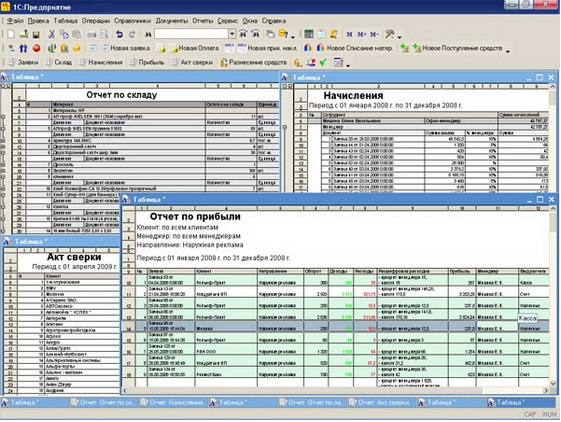The width and height of the screenshot is (561, 422).
Task: Open the Файл menu
Action: click(x=15, y=21)
